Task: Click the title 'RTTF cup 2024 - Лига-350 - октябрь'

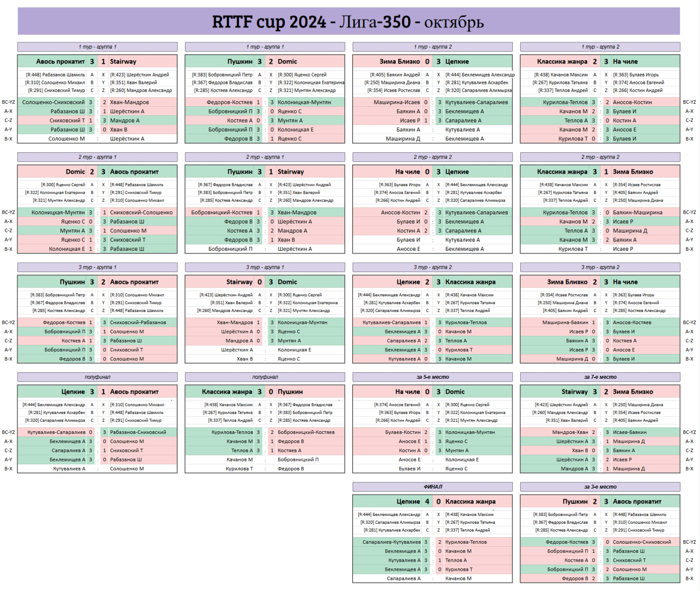Action: (348, 21)
